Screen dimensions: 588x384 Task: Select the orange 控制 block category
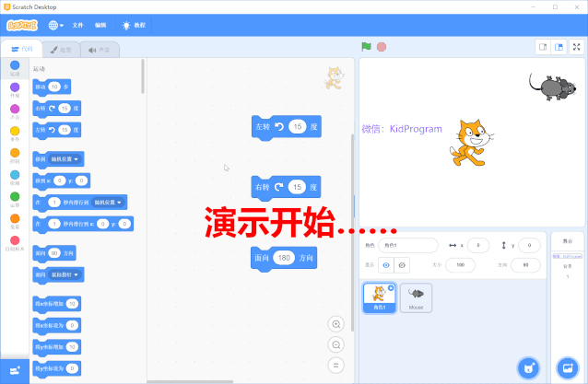[x=14, y=153]
